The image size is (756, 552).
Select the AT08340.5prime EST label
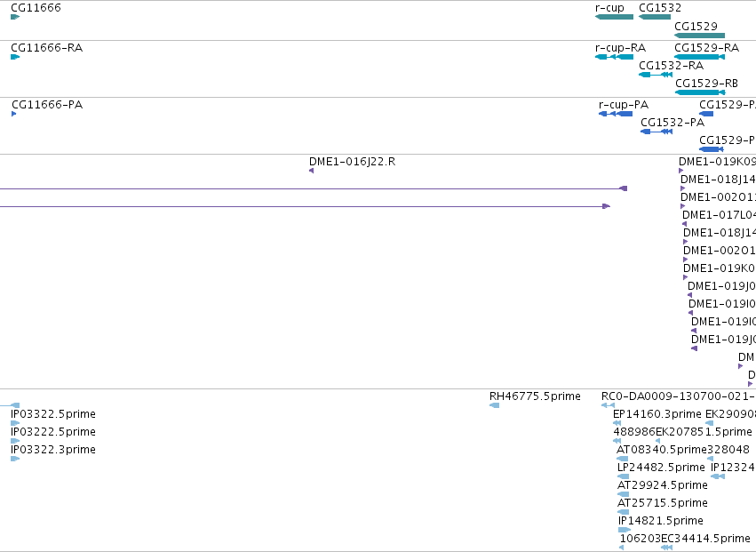pos(662,450)
